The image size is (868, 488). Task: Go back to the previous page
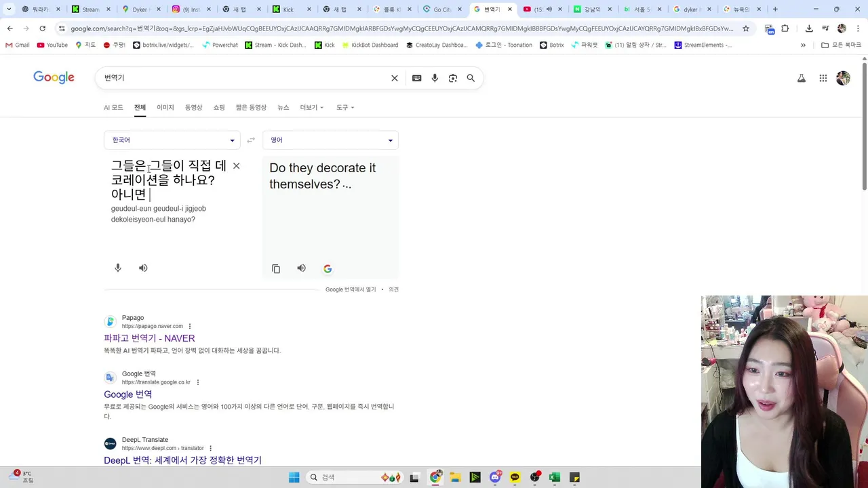[9, 28]
